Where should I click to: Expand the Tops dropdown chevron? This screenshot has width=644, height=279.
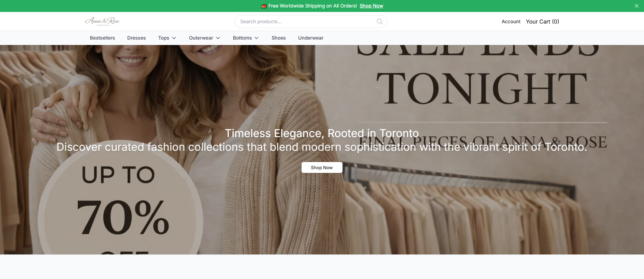[x=174, y=38]
